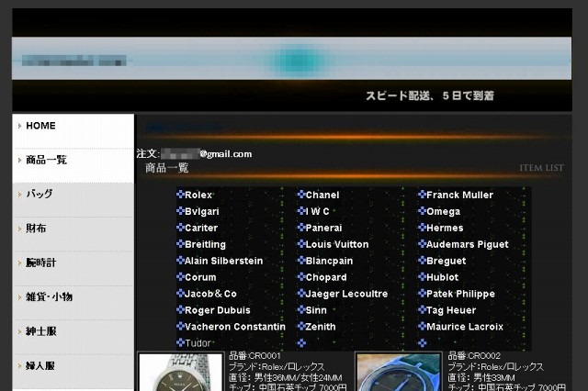The image size is (588, 391).
Task: Open the 紳士服 sidebar category
Action: click(x=40, y=331)
